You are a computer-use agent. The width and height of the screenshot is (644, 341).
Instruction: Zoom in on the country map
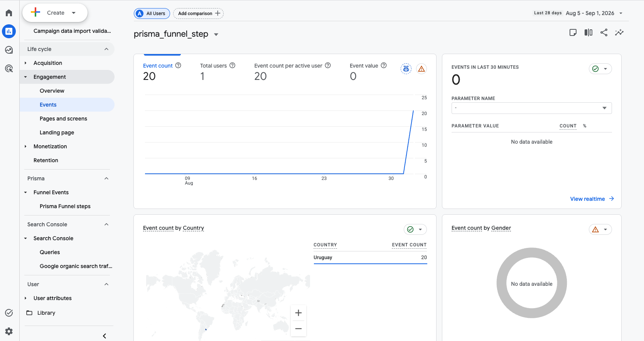coord(298,313)
